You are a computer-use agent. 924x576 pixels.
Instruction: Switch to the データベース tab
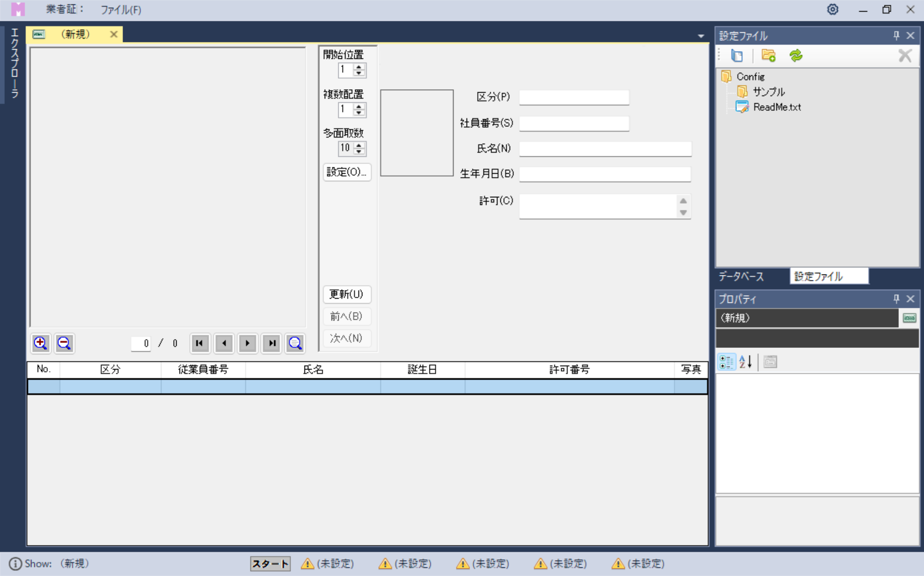pos(742,276)
